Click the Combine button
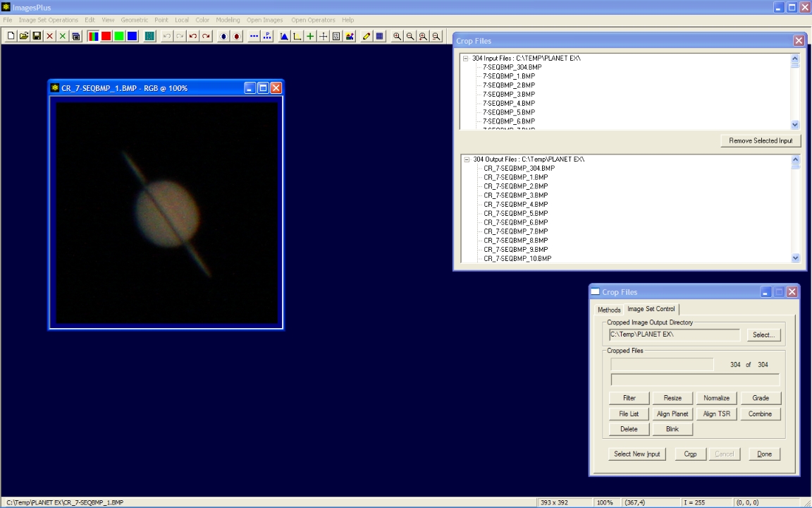812x508 pixels. click(761, 413)
